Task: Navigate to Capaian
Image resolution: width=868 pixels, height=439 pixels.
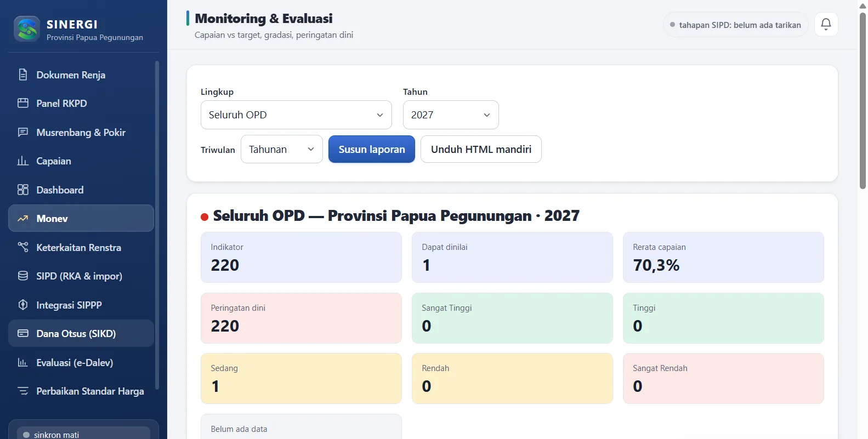Action: (81, 161)
